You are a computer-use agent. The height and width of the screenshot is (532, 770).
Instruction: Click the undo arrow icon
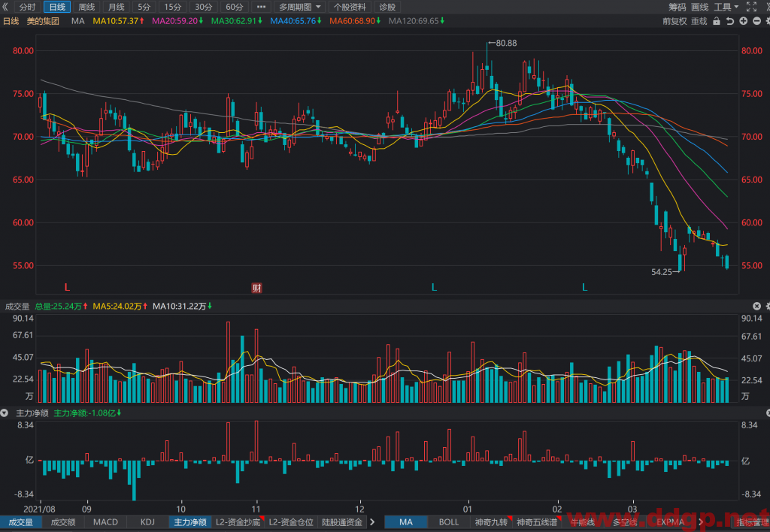(x=730, y=21)
